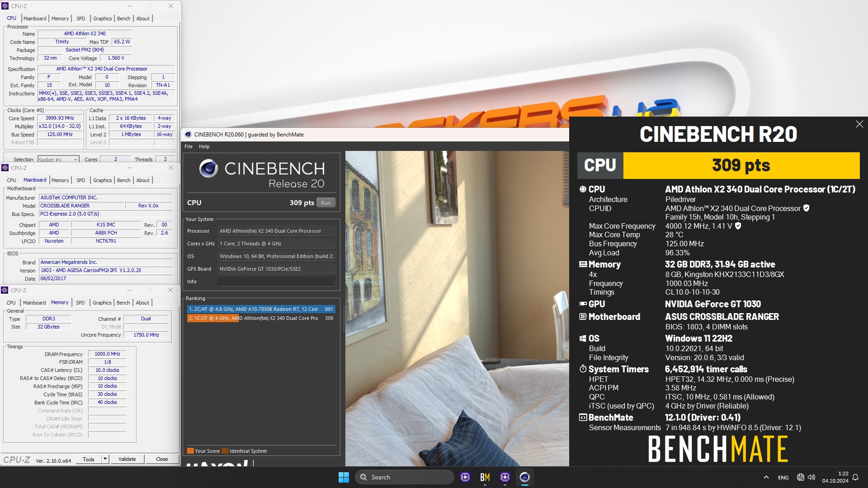Open the taskbar clock and date

point(835,477)
